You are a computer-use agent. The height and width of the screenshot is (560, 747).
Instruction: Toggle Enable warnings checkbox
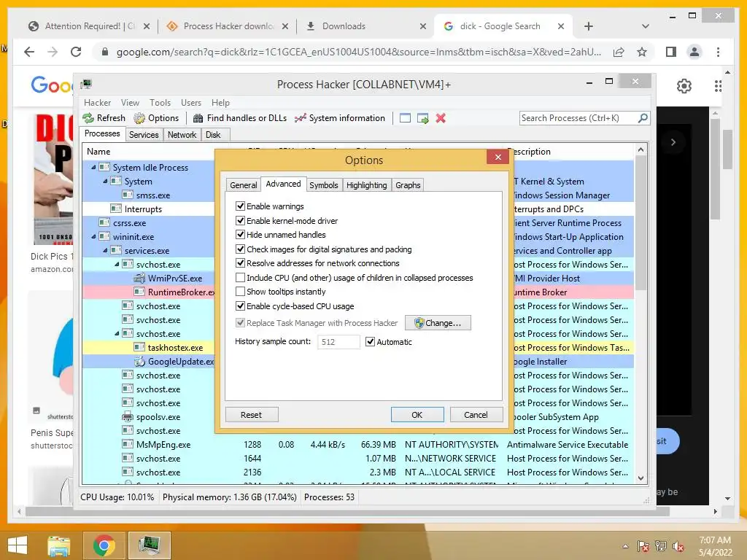(240, 206)
